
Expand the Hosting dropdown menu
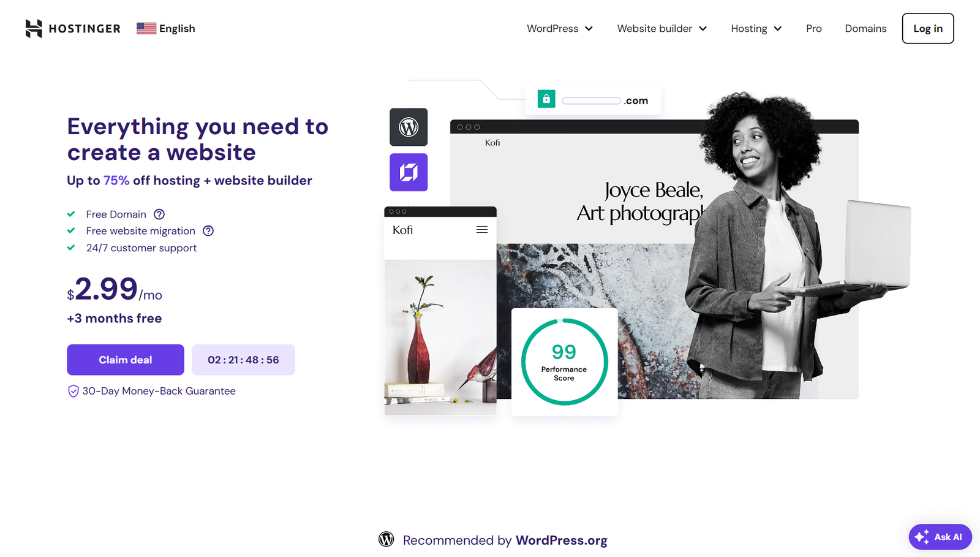click(756, 28)
